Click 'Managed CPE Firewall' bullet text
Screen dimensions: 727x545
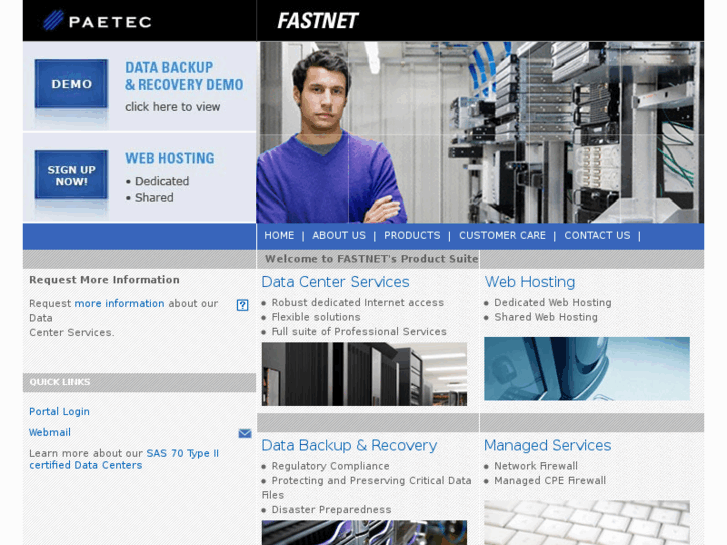click(550, 481)
